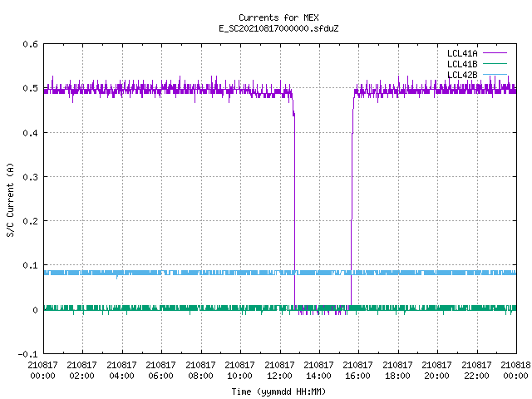Click the 210817 10:00 x-axis tick label

pyautogui.click(x=239, y=370)
